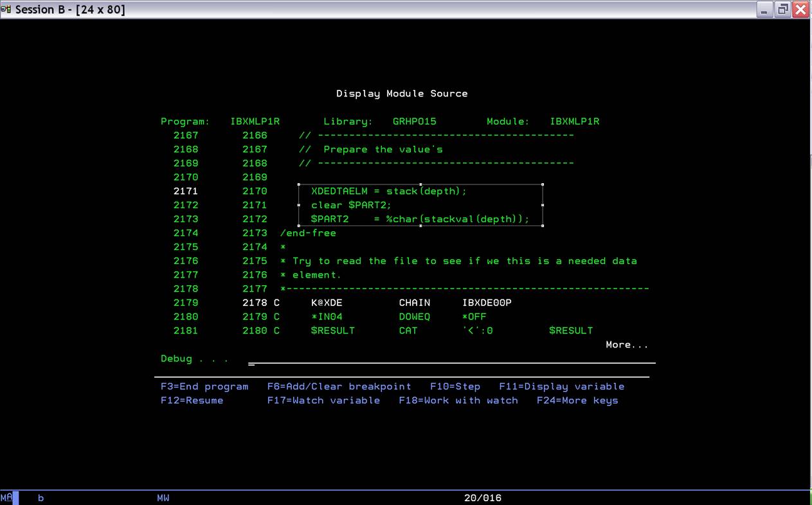Screen dimensions: 812x505
Task: Click the 'Try to read the file' comment
Action: click(458, 261)
